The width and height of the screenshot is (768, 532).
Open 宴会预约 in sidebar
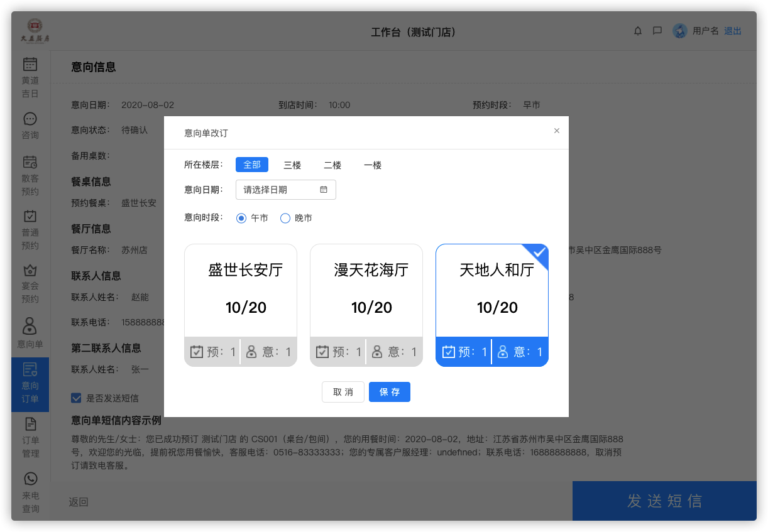pyautogui.click(x=30, y=283)
